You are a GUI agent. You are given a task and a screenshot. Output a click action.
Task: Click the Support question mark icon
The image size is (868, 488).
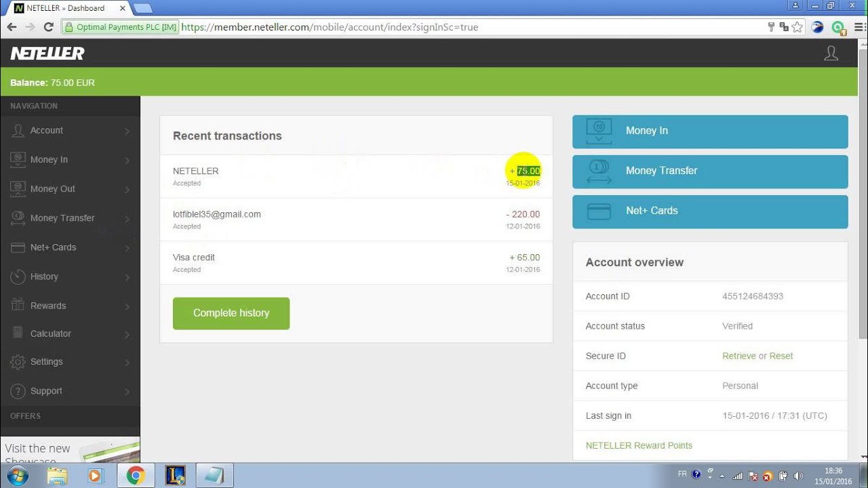pos(18,391)
